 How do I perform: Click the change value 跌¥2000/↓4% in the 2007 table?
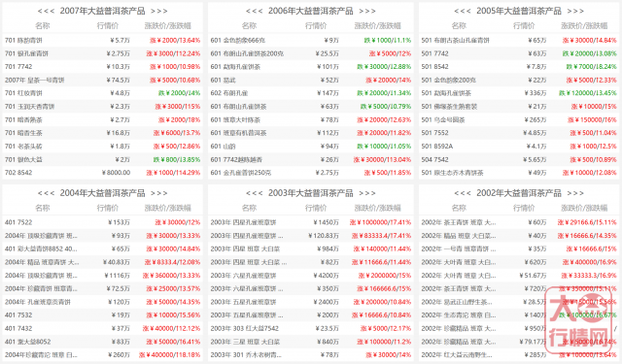point(179,93)
